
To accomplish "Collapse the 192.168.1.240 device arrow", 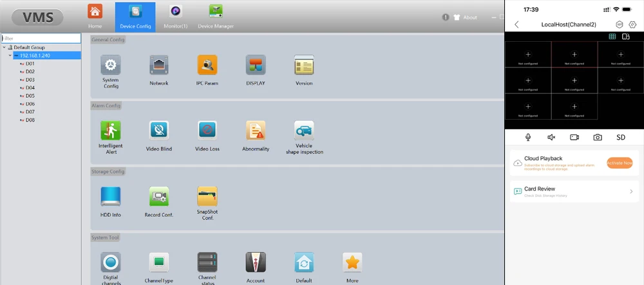I will tap(10, 55).
